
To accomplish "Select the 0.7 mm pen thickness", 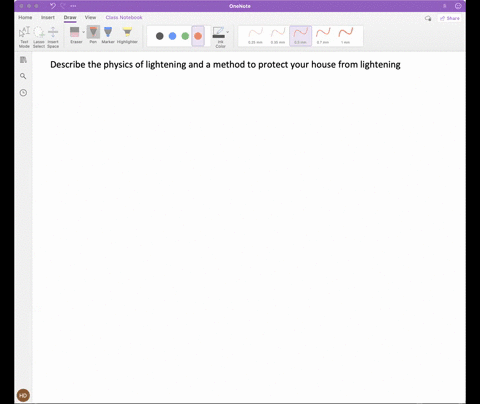I will pyautogui.click(x=323, y=36).
